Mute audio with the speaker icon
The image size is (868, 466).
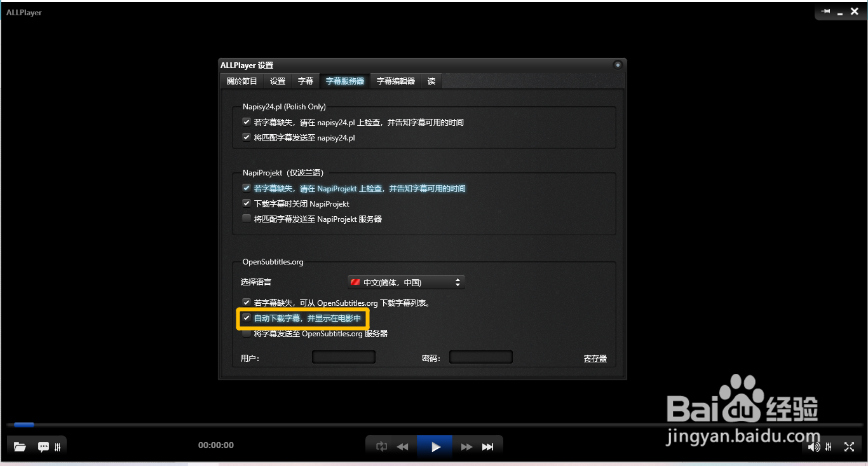pos(814,447)
